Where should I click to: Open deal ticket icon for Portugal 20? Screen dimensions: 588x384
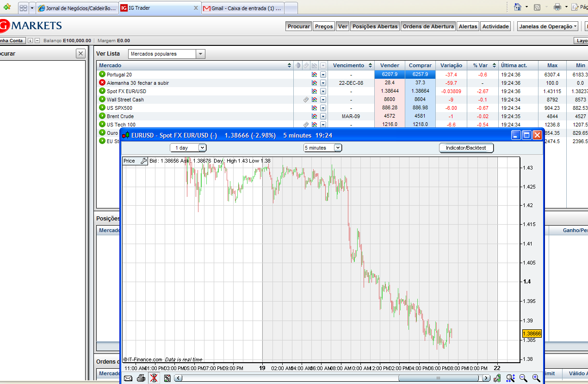(102, 74)
